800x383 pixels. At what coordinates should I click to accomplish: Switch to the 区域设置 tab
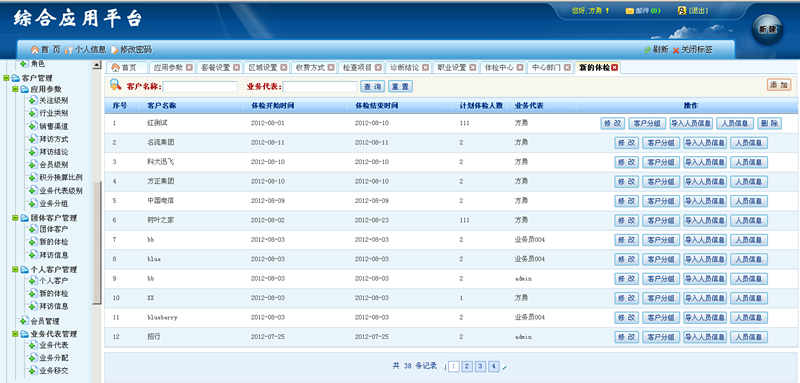click(x=263, y=67)
